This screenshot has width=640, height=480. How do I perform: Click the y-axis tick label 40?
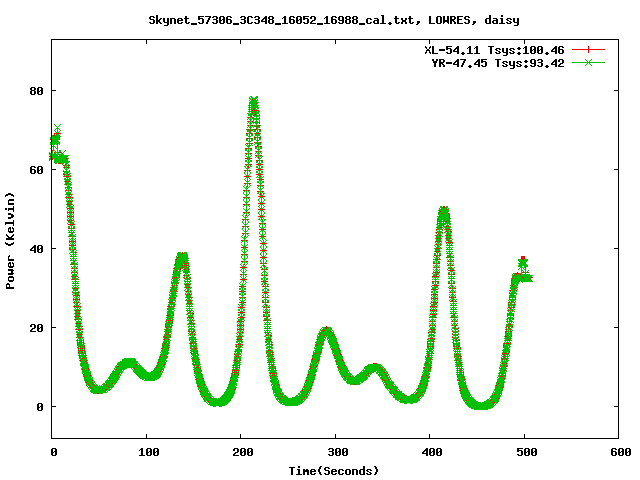(x=36, y=249)
